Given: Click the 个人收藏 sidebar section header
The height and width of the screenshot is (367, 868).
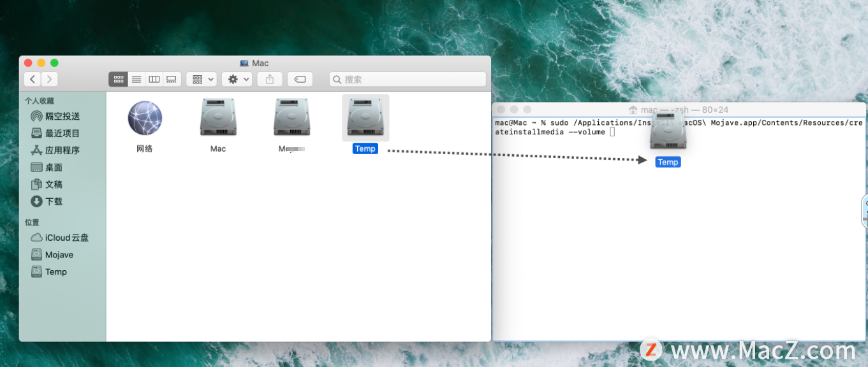Looking at the screenshot, I should point(40,101).
